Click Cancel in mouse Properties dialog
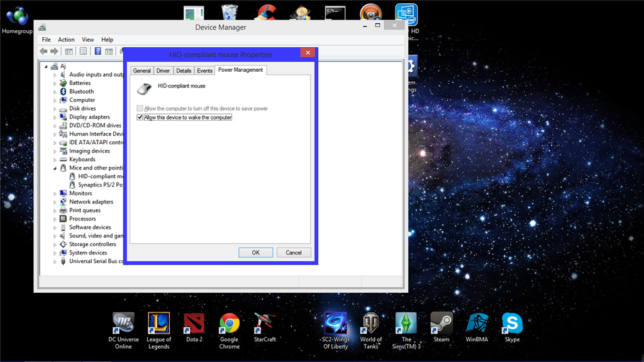The height and width of the screenshot is (362, 644). click(x=294, y=252)
